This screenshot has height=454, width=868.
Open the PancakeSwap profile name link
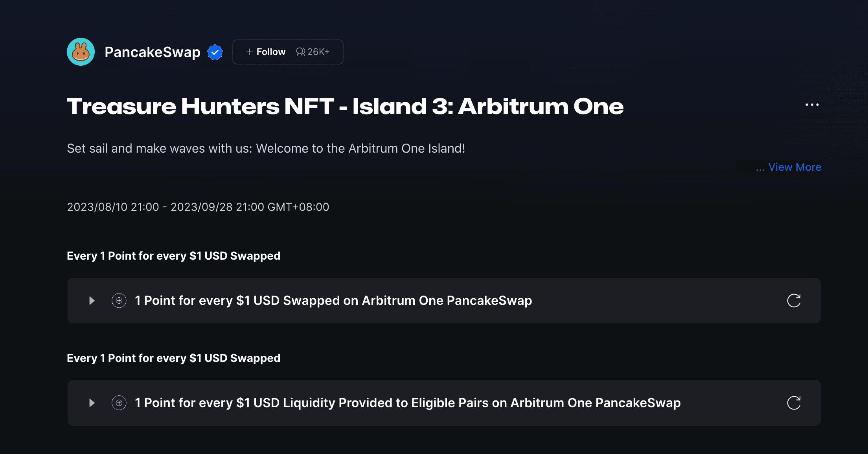[153, 52]
